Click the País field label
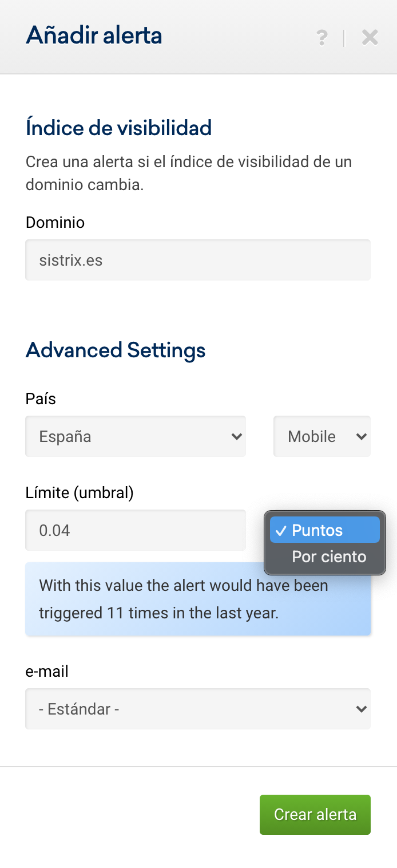Screen dimensions: 397x868 pyautogui.click(x=41, y=399)
